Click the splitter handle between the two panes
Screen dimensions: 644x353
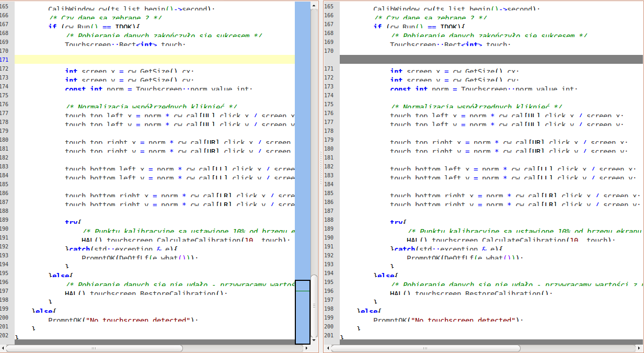321,167
